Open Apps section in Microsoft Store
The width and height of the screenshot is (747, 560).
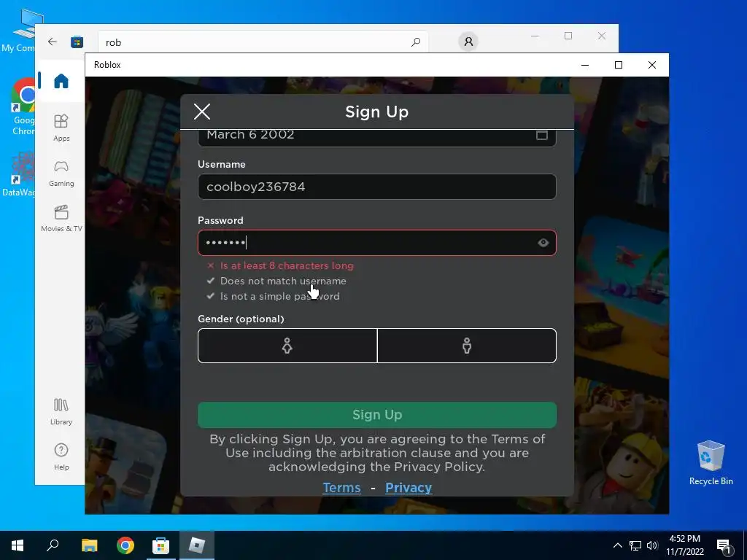[61, 128]
